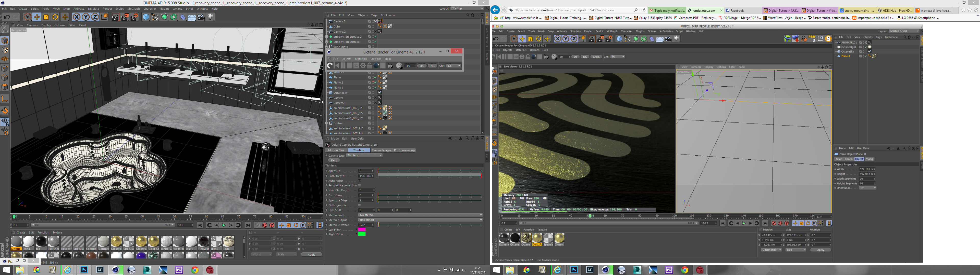Select the Rotate tool in left toolbar
Image resolution: width=980 pixels, height=275 pixels.
55,17
